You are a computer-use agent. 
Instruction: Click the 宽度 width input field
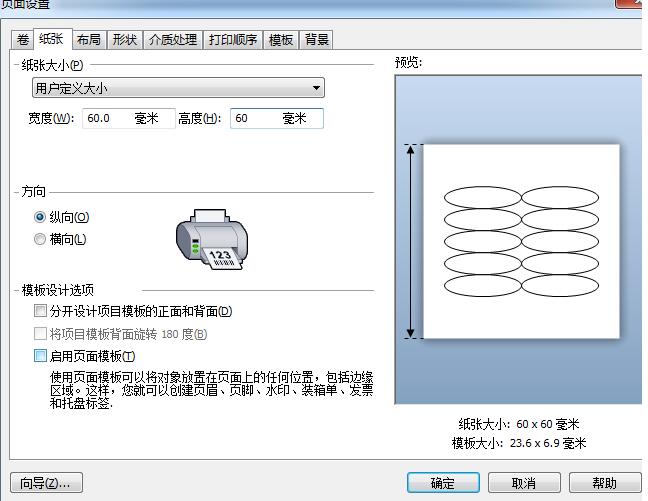click(x=127, y=119)
